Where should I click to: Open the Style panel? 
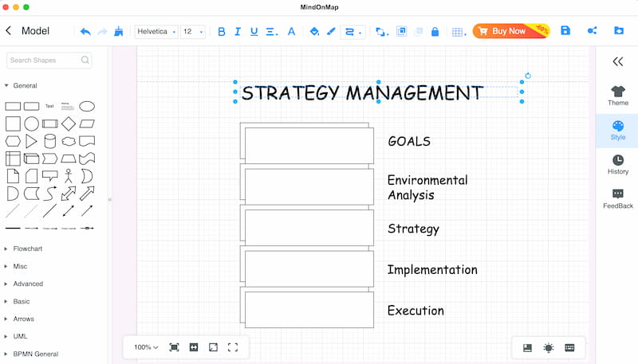coord(617,131)
